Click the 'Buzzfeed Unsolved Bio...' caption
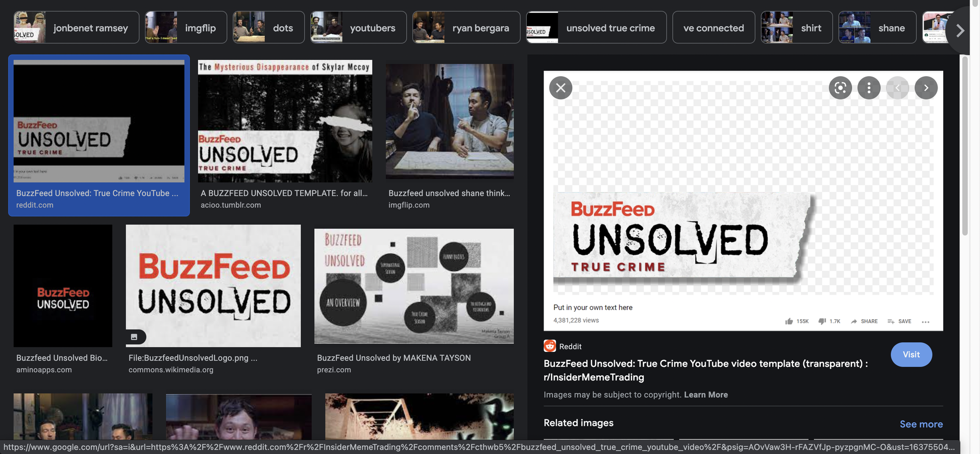This screenshot has height=454, width=980. [x=62, y=358]
